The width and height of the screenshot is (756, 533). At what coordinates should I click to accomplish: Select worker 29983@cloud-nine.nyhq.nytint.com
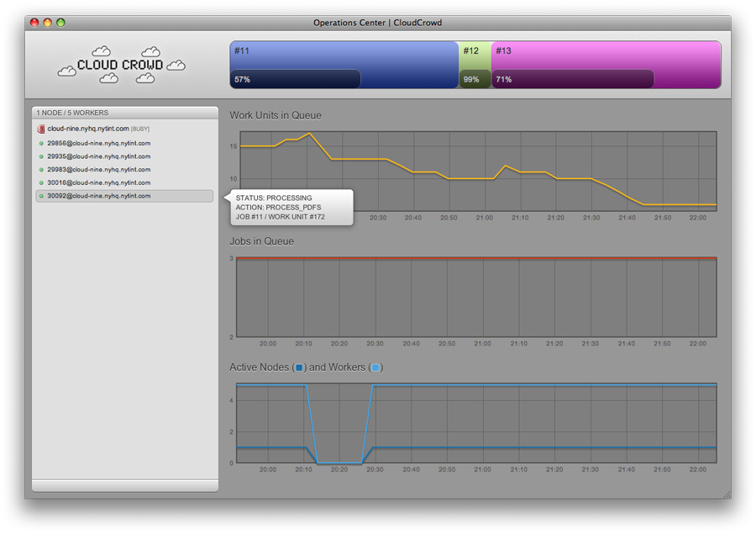pos(98,170)
